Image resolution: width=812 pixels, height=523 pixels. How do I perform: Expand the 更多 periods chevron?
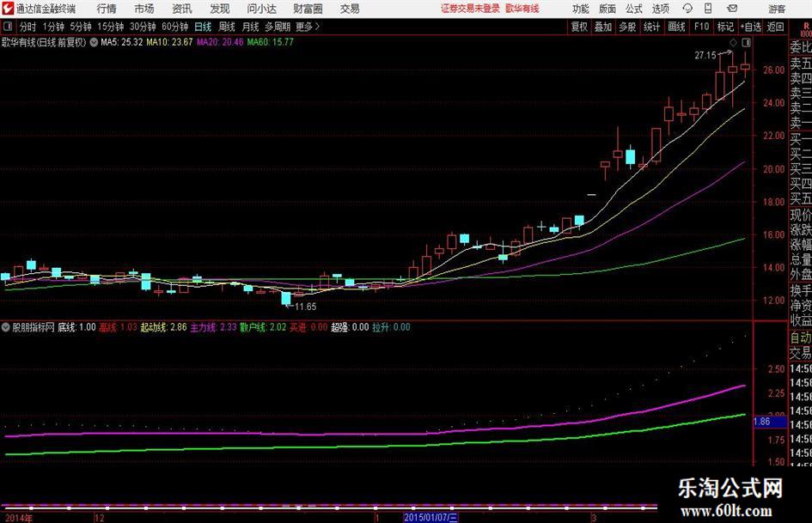pos(317,27)
